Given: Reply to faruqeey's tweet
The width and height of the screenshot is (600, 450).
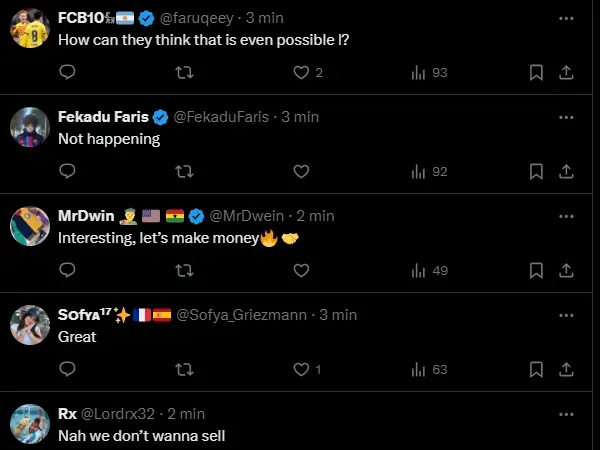Looking at the screenshot, I should [67, 72].
